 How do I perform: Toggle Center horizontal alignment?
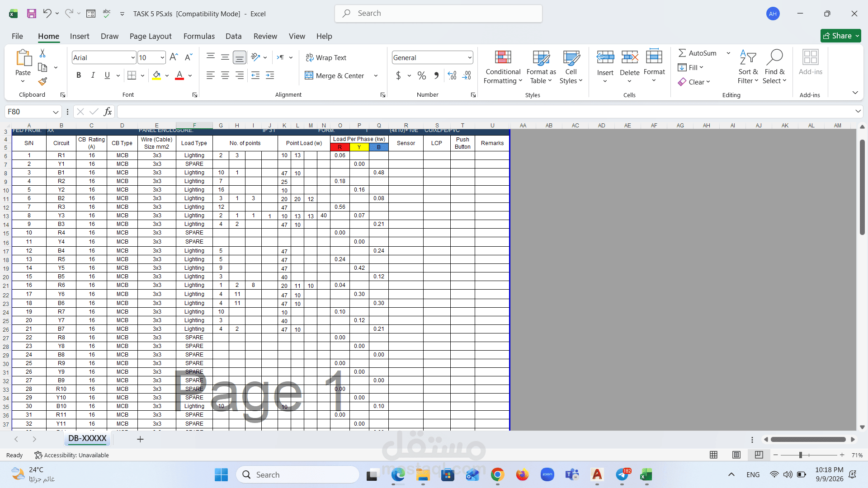tap(225, 75)
